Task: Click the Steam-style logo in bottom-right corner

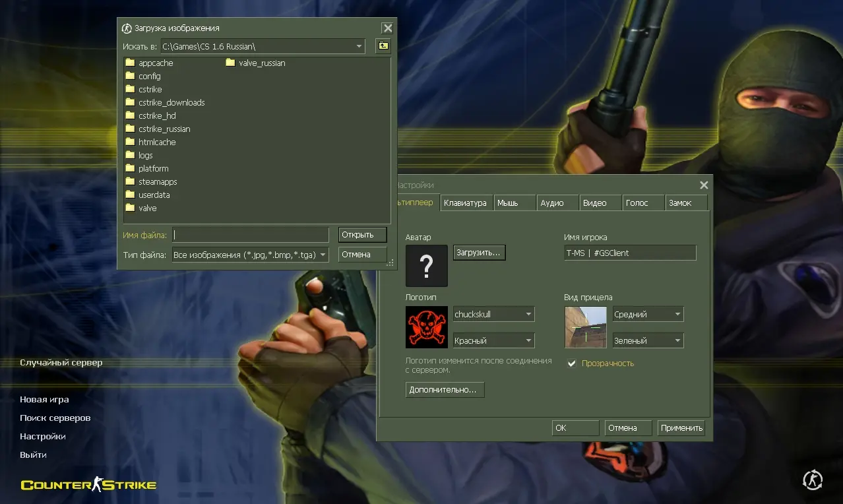Action: click(x=813, y=480)
